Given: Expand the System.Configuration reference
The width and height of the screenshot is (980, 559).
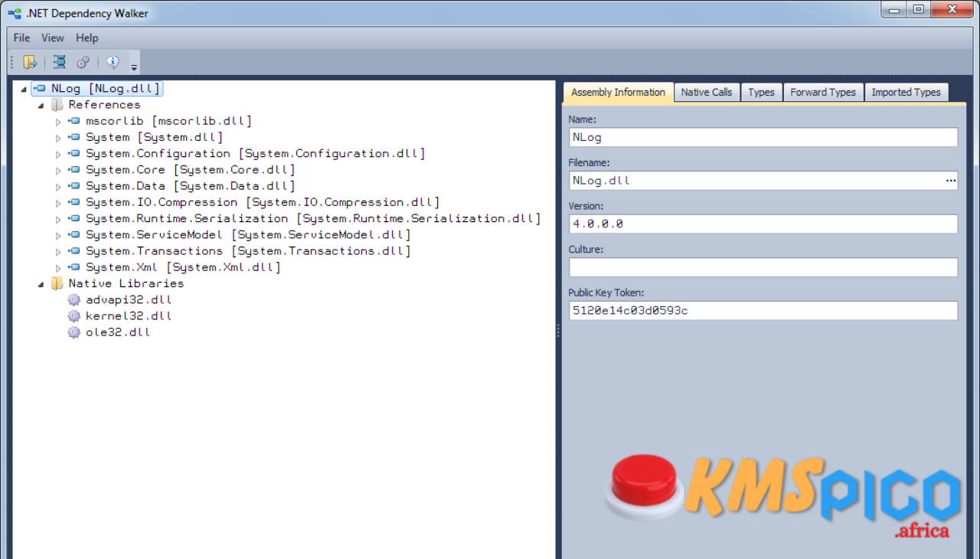Looking at the screenshot, I should 57,154.
